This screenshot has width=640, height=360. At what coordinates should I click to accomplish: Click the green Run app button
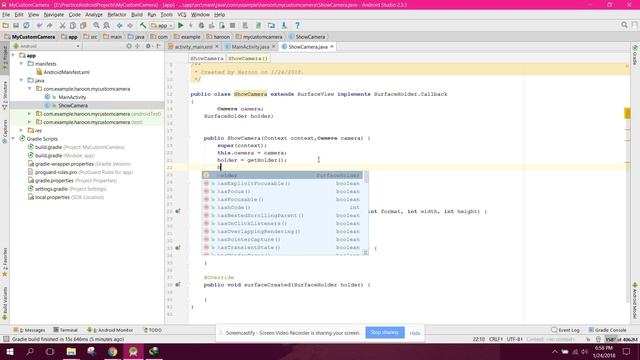180,25
